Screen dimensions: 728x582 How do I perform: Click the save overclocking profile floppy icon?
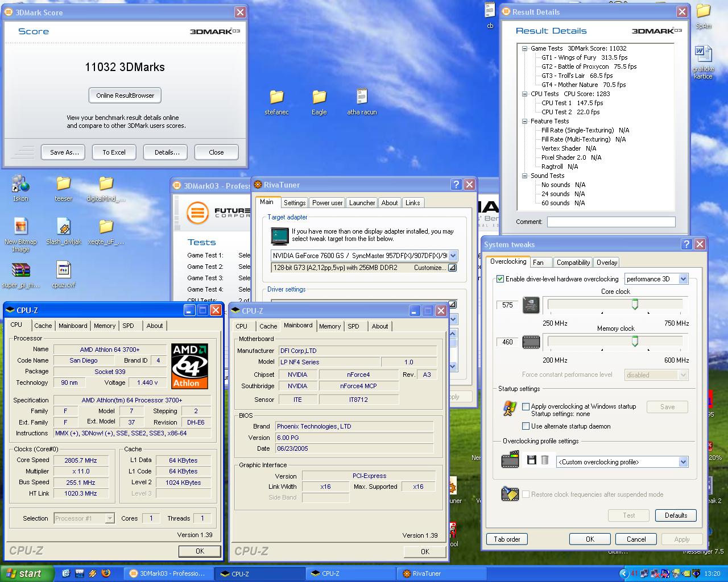532,460
